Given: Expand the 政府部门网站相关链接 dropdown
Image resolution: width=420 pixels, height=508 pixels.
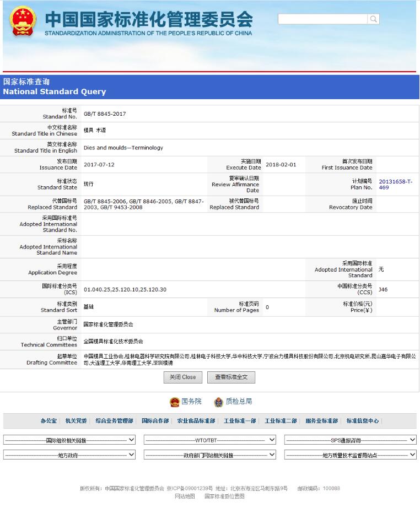Looking at the screenshot, I should coord(210,455).
